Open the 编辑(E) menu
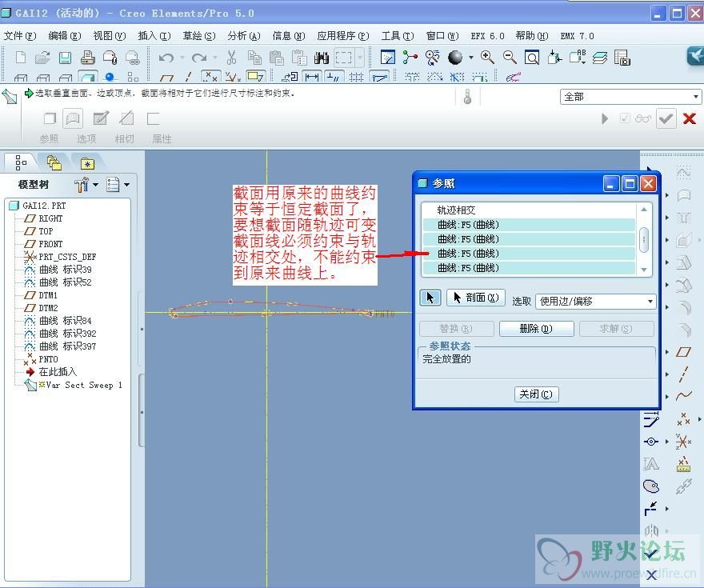 (x=65, y=36)
